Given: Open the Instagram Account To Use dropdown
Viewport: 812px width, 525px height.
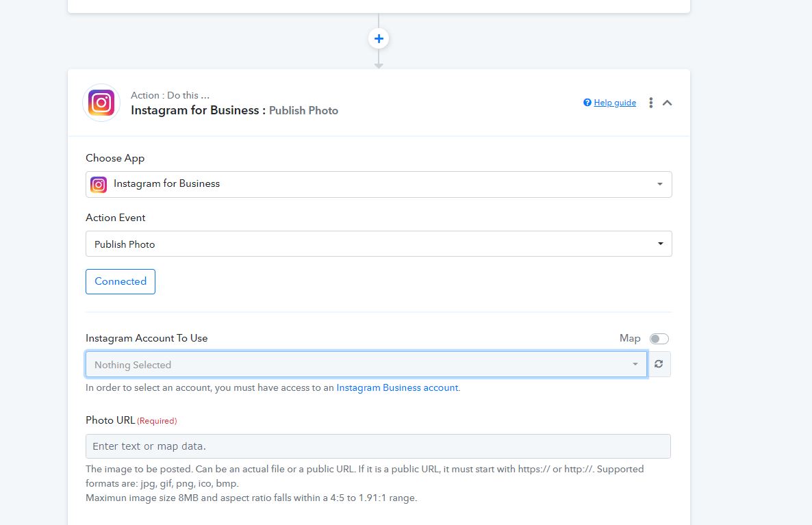Looking at the screenshot, I should tap(366, 365).
